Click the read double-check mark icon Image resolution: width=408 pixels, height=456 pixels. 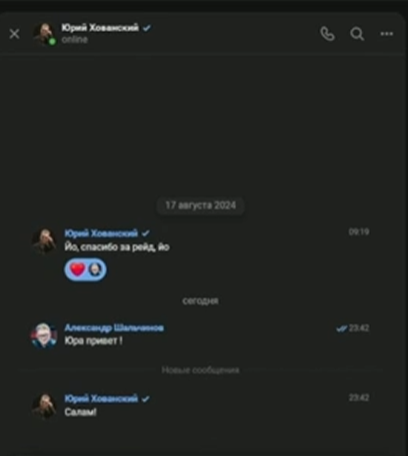tap(341, 329)
